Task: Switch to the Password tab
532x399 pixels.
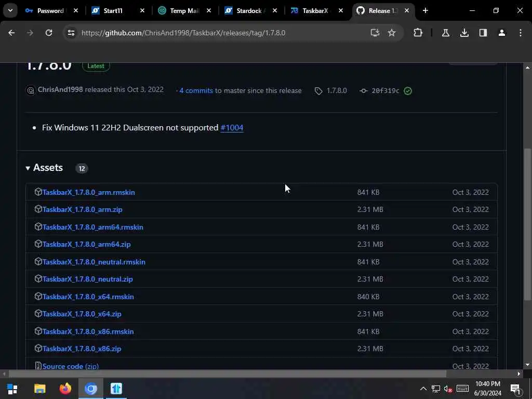Action: tap(50, 11)
